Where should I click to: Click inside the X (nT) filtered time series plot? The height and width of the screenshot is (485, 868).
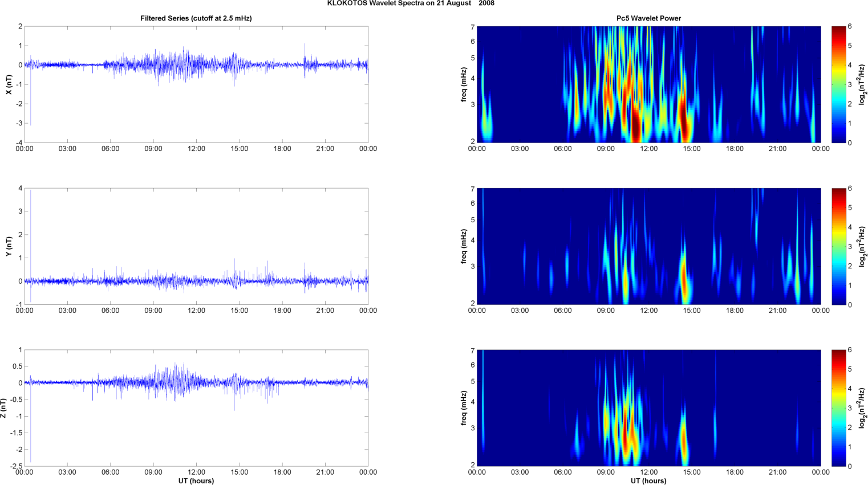[196, 84]
